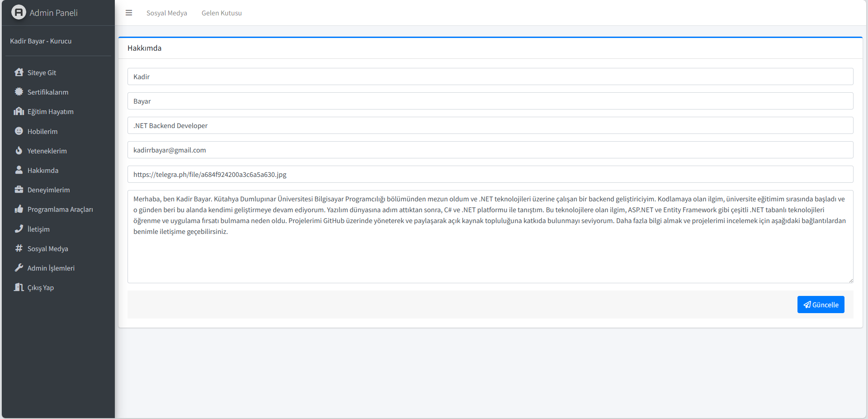Click the wrench icon for Admin İşlemleri
Screen dimensions: 868x419
point(19,267)
